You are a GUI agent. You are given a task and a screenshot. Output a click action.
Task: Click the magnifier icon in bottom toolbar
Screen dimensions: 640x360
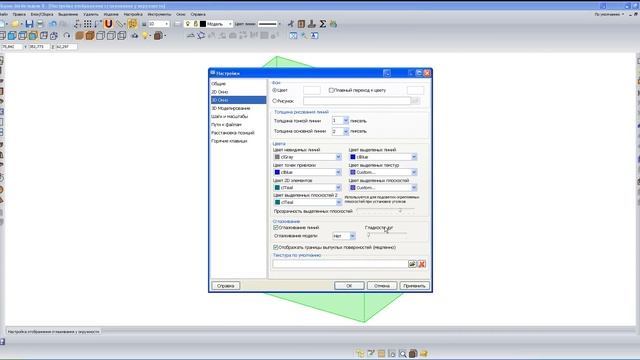(x=402, y=353)
